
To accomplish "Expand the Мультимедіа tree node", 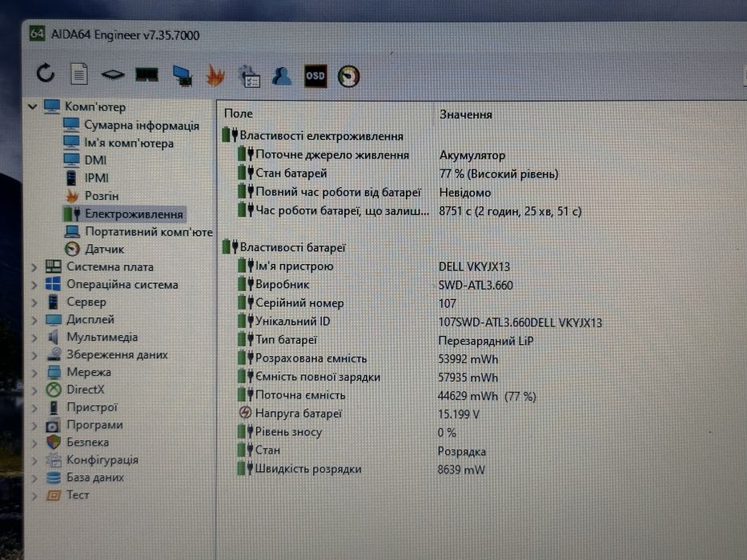I will [x=34, y=338].
